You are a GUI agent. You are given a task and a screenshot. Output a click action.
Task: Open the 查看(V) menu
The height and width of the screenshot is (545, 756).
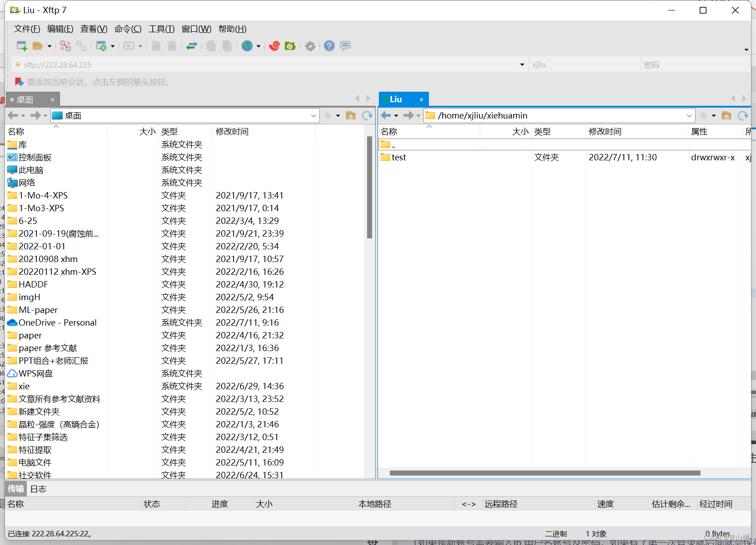[94, 29]
